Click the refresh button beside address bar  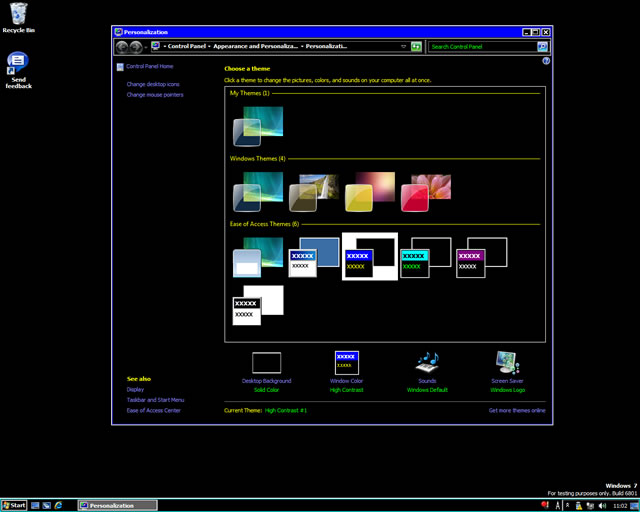416,47
